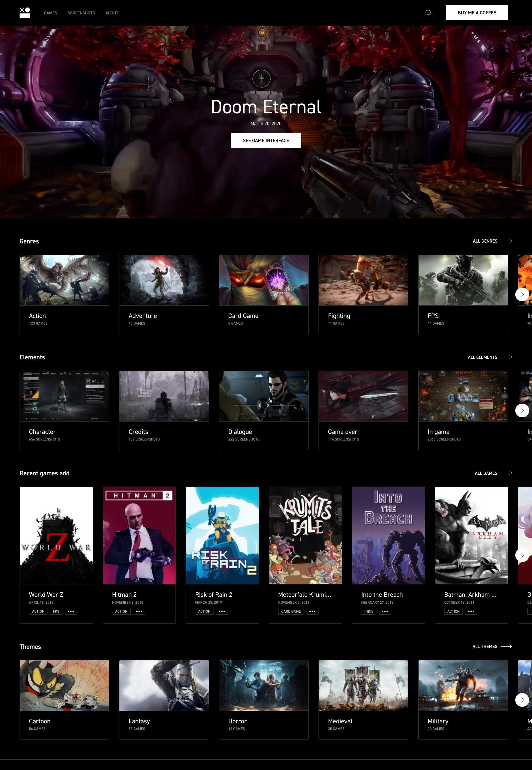This screenshot has width=532, height=770.
Task: Open the Screenshots menu item
Action: [x=81, y=13]
